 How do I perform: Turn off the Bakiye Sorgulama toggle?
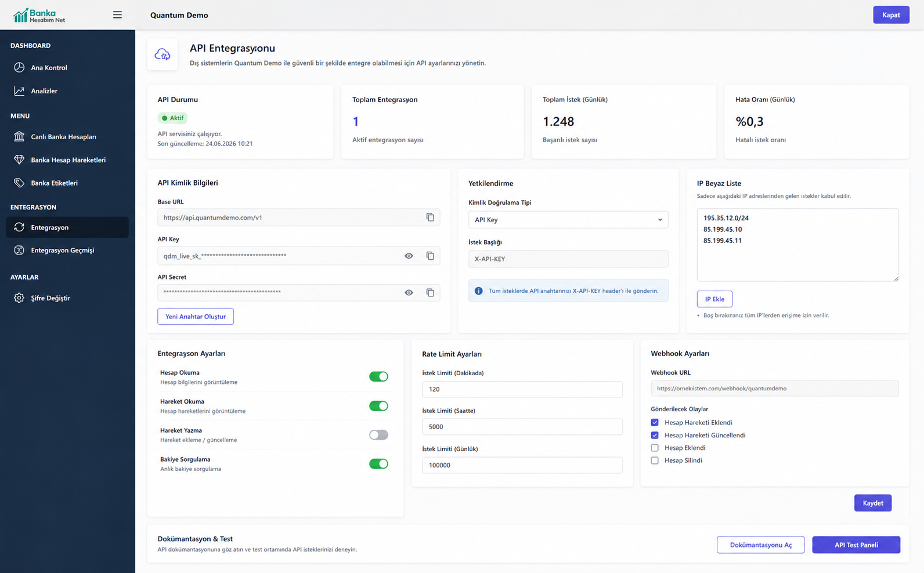coord(378,463)
